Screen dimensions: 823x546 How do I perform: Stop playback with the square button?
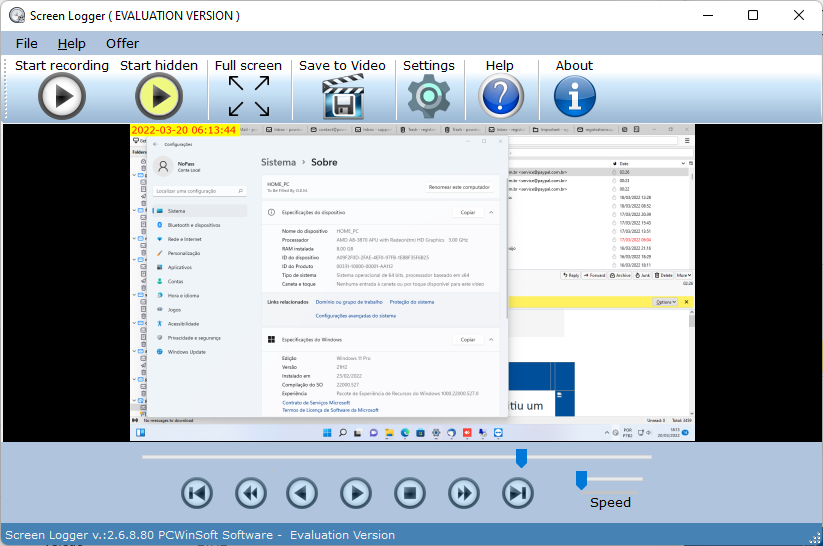tap(410, 493)
